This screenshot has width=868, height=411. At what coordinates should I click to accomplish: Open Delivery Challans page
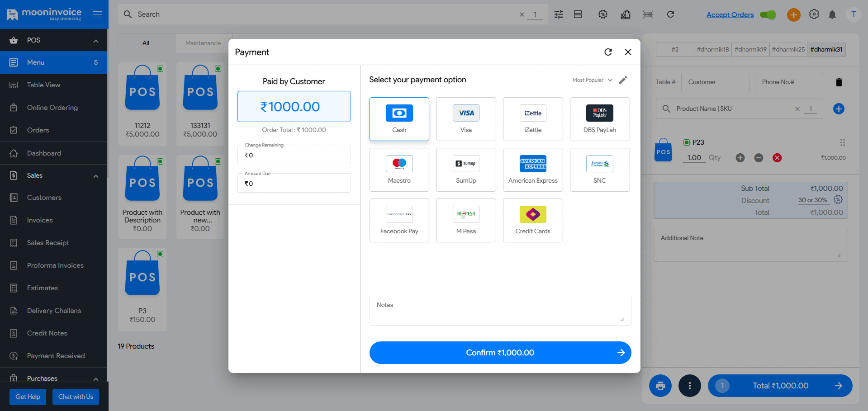(x=53, y=311)
